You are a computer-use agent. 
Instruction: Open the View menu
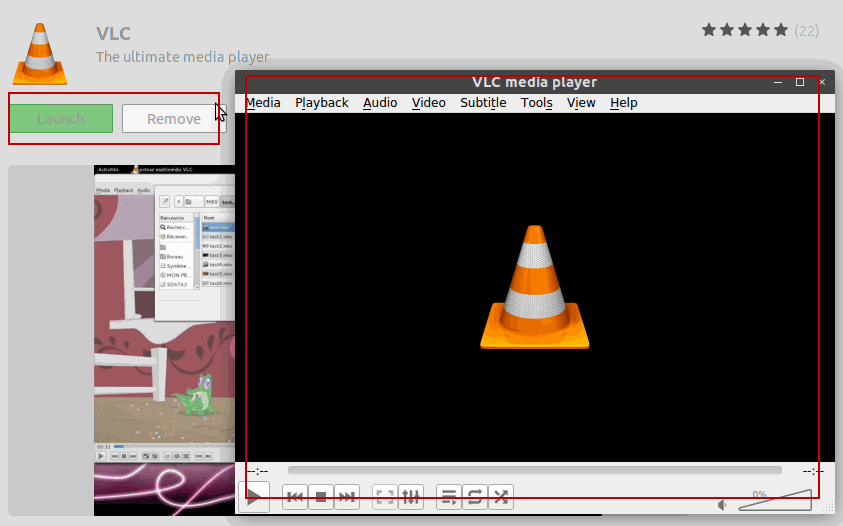[581, 103]
